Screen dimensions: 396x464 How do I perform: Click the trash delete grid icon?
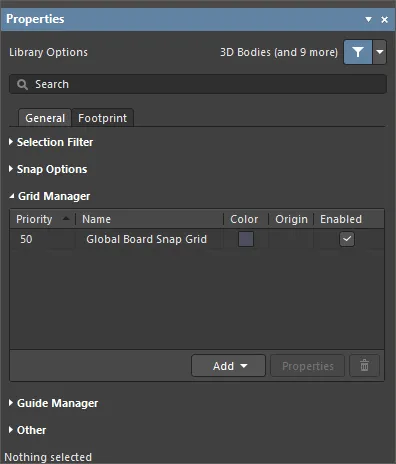tap(364, 366)
